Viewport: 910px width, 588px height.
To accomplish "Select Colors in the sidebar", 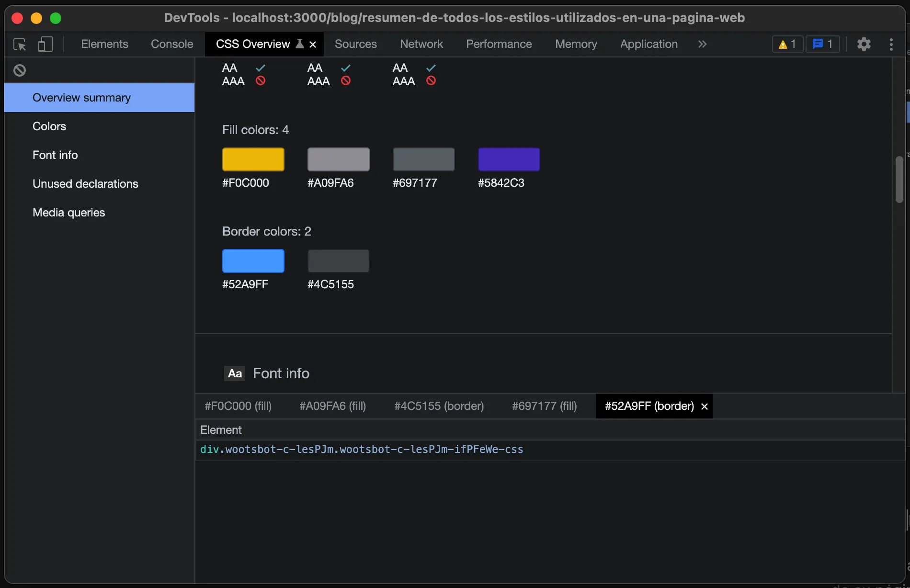I will 49,126.
